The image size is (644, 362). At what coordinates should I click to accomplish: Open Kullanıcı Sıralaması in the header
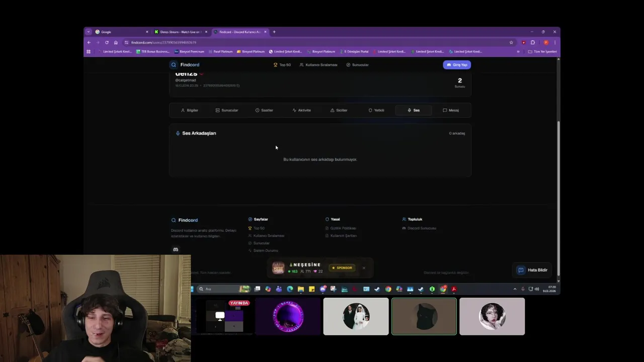[318, 65]
